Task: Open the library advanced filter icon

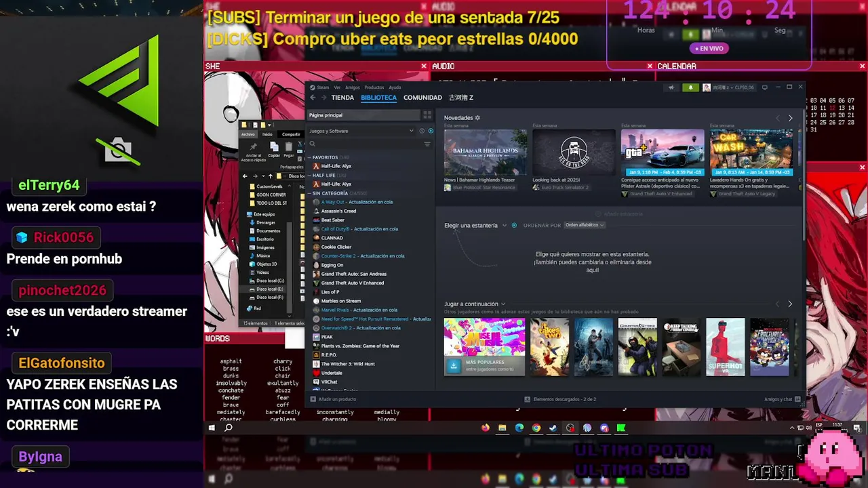Action: pyautogui.click(x=427, y=144)
